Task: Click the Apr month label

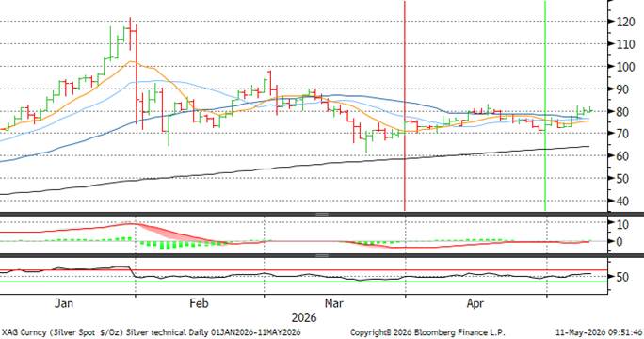Action: tap(475, 303)
